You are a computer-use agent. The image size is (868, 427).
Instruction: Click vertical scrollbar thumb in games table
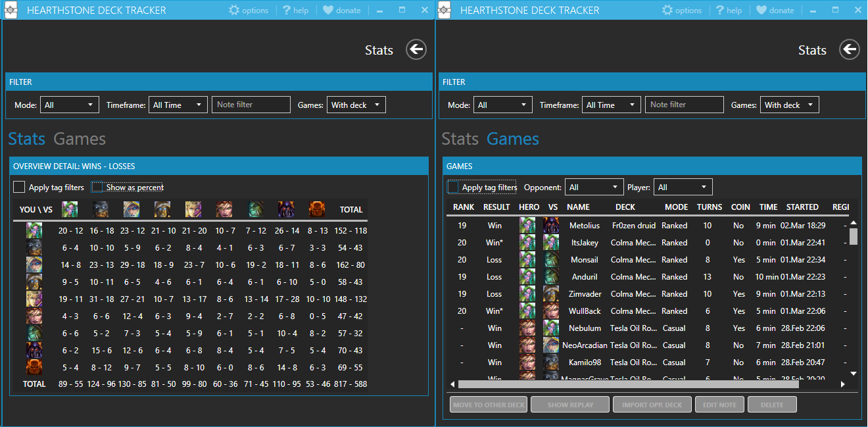coord(854,237)
